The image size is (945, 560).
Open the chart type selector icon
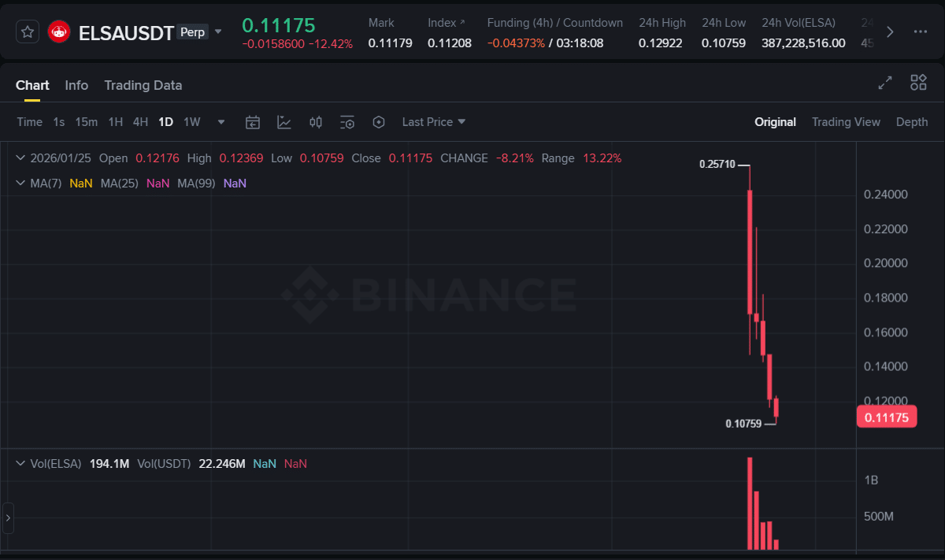283,122
